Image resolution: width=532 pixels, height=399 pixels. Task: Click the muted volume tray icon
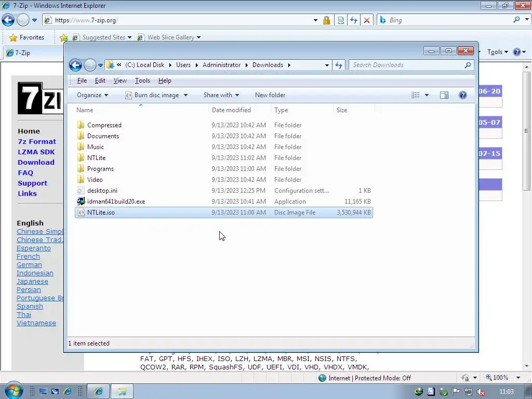click(481, 392)
